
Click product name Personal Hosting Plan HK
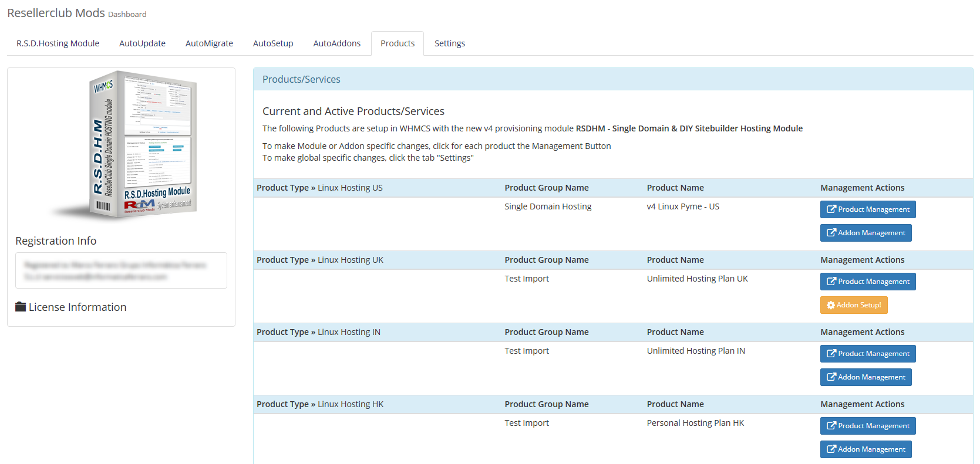pyautogui.click(x=695, y=423)
